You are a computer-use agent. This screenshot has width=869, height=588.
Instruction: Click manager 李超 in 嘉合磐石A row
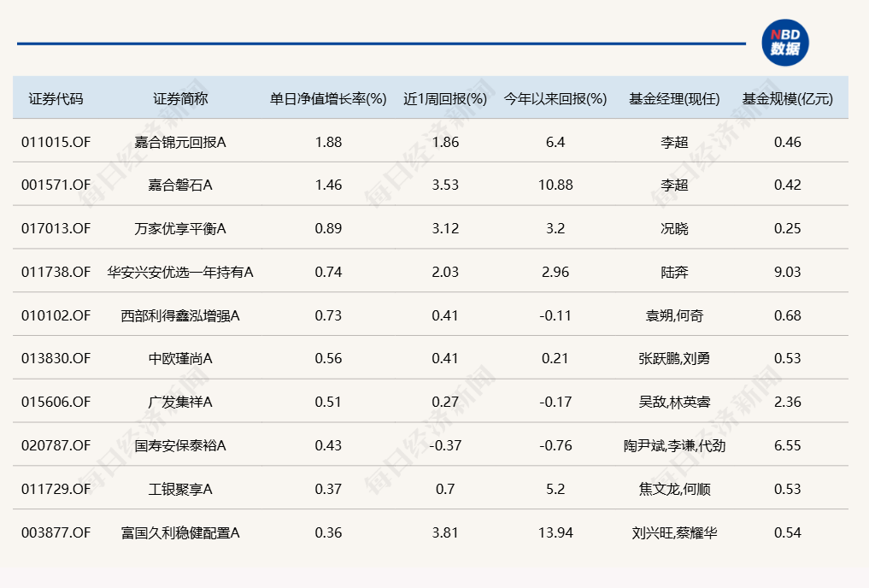click(x=674, y=185)
